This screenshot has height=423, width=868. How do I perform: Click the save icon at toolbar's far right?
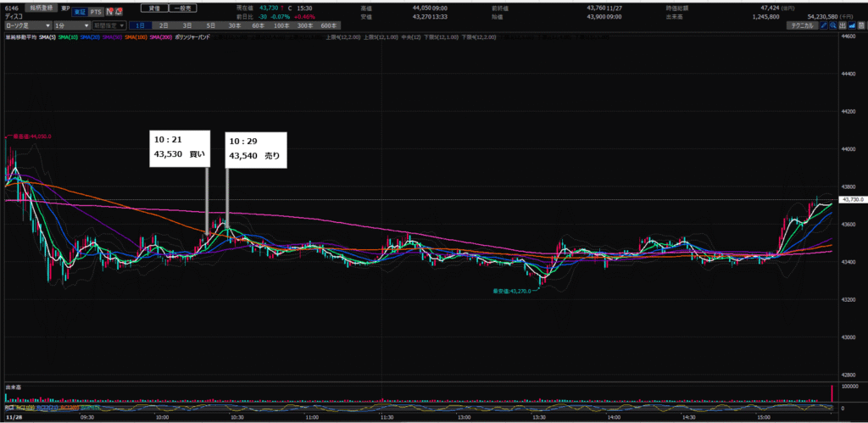[863, 26]
